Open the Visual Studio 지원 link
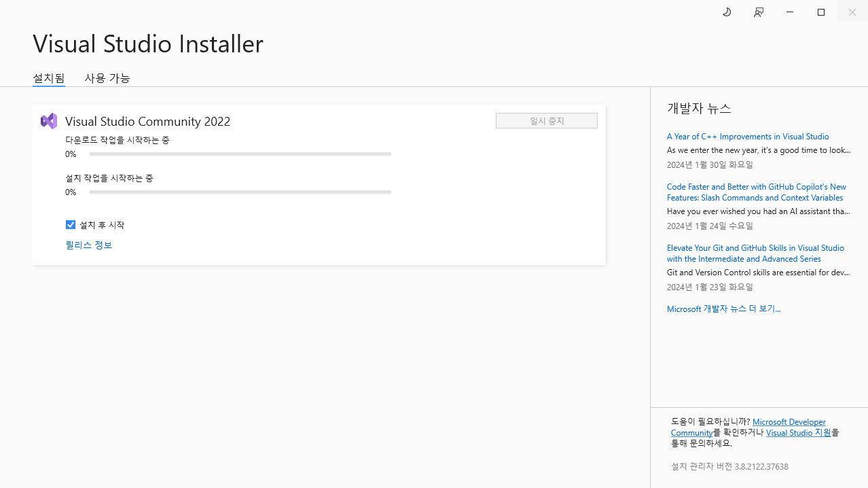Screen dimensions: 868x488 click(x=798, y=432)
